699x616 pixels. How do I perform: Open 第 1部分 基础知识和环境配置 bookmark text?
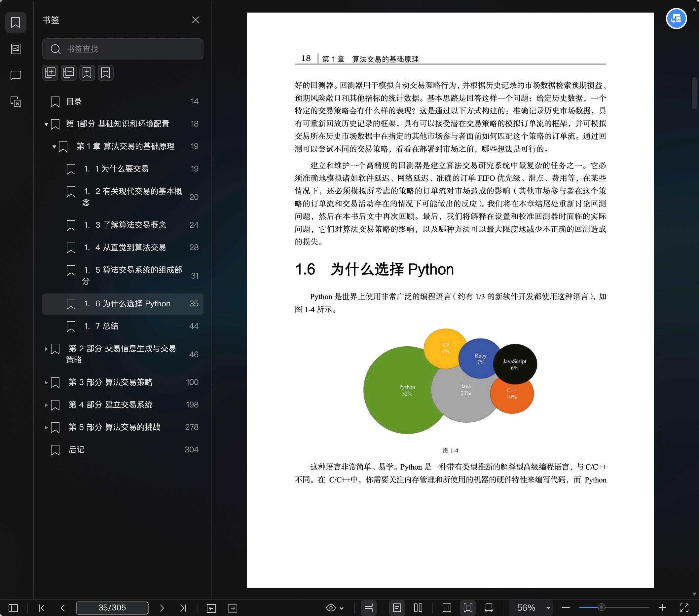[x=118, y=124]
